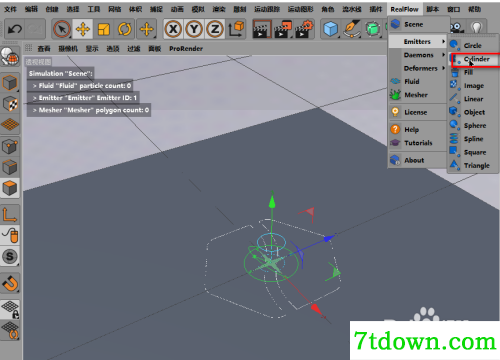
Task: Toggle Enable Snap magnet icon
Action: [10, 283]
